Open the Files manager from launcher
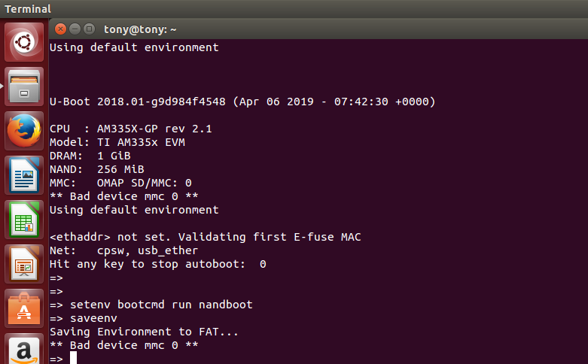This screenshot has height=364, width=588. click(24, 86)
